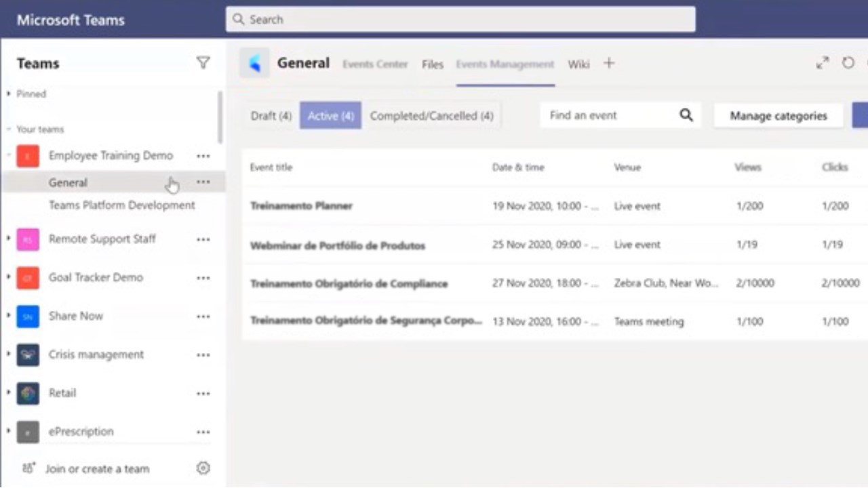Open event Treinamento Obrigatório de Segurança Corpo...
Image resolution: width=868 pixels, height=488 pixels.
pyautogui.click(x=366, y=321)
